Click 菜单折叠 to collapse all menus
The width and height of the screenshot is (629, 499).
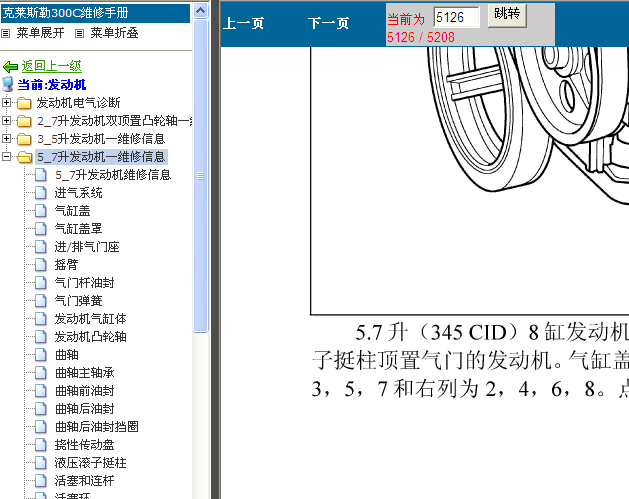(x=114, y=33)
